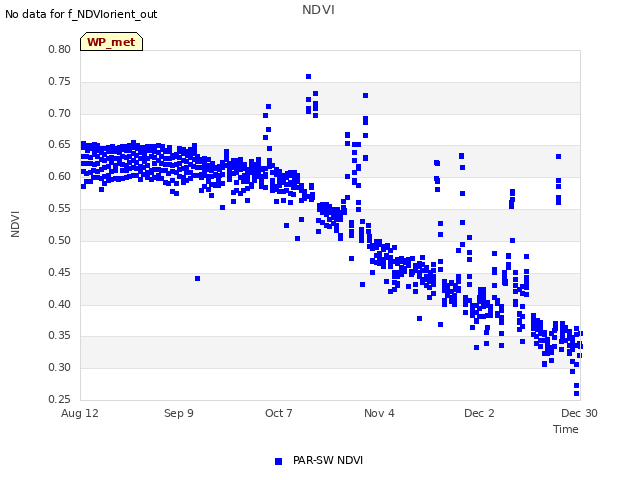Image resolution: width=640 pixels, height=480 pixels.
Task: Click the WP_met label tag
Action: (111, 42)
